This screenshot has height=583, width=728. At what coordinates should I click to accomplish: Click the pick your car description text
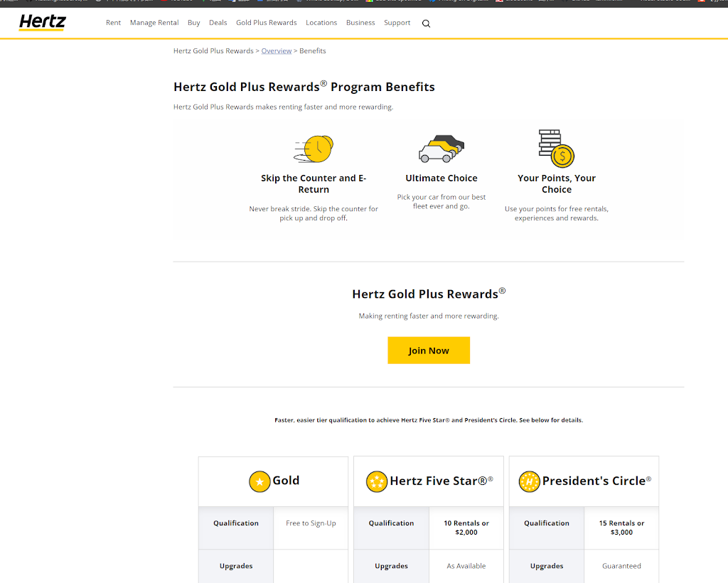click(441, 202)
